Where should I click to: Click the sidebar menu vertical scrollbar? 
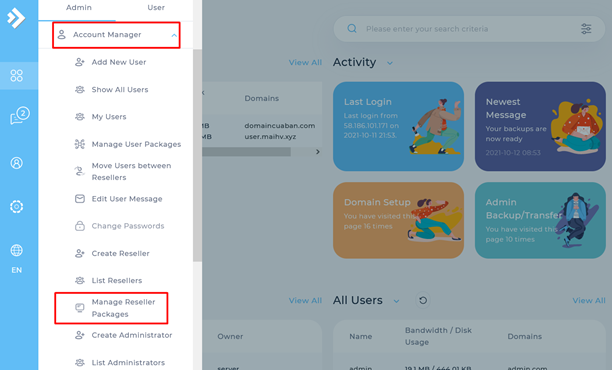pyautogui.click(x=197, y=155)
